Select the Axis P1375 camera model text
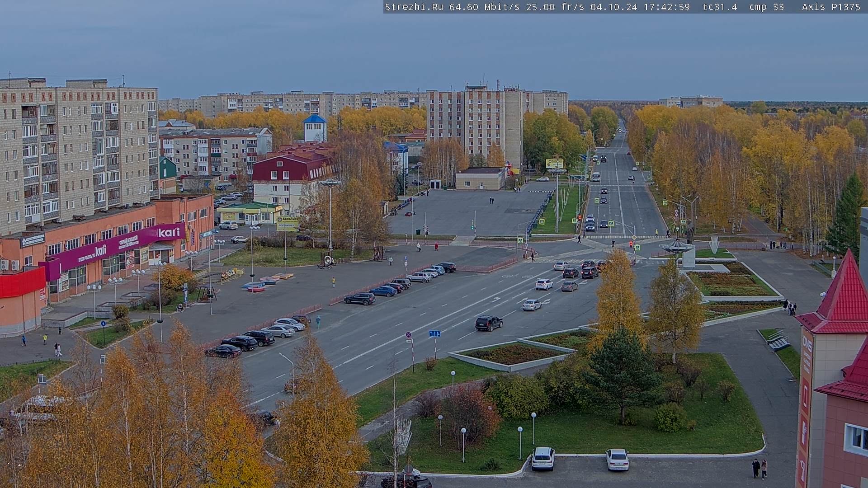868x488 pixels. (x=831, y=7)
